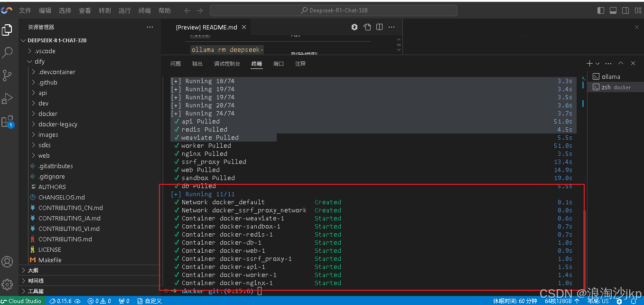Switch to the 问题 panel tab
644x305 pixels.
[176, 64]
